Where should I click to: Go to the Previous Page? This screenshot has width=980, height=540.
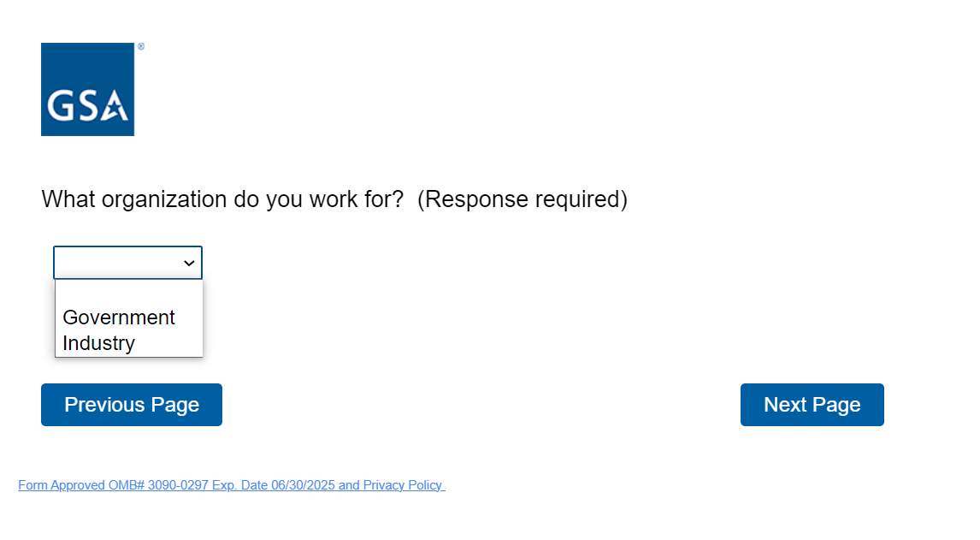132,405
